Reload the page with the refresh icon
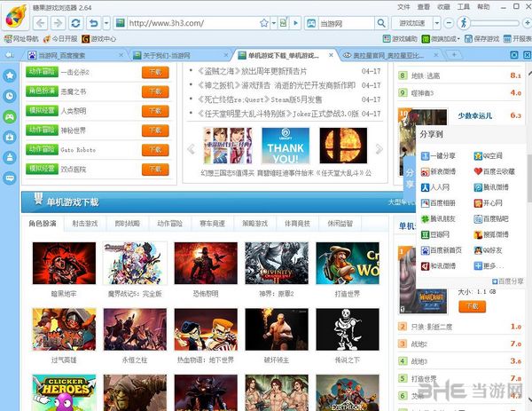Viewport: 532px width, 411px height. [x=75, y=23]
